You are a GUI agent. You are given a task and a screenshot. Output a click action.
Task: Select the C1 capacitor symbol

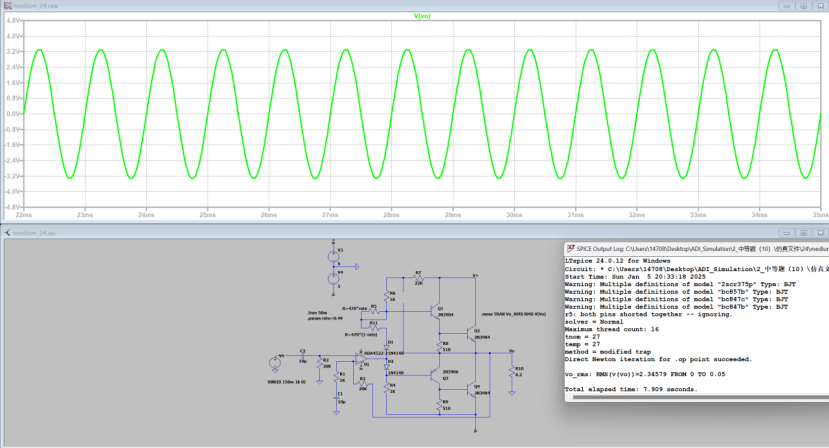tap(336, 397)
